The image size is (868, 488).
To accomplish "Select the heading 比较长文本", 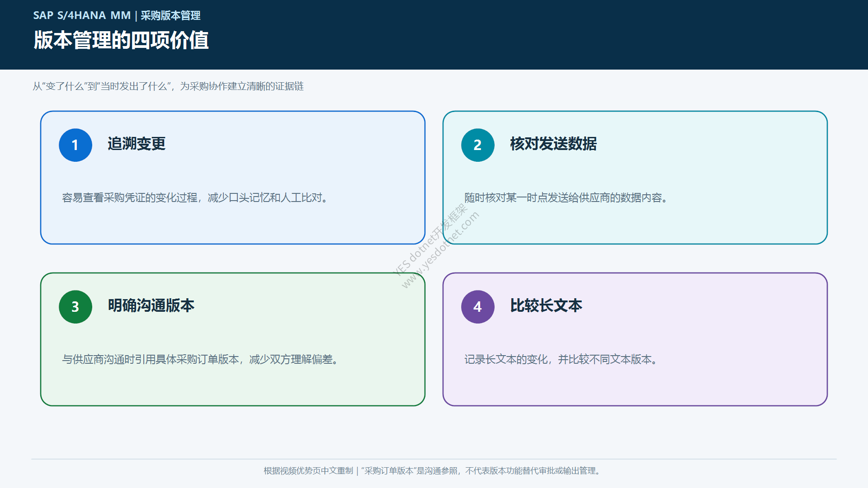I will (546, 305).
